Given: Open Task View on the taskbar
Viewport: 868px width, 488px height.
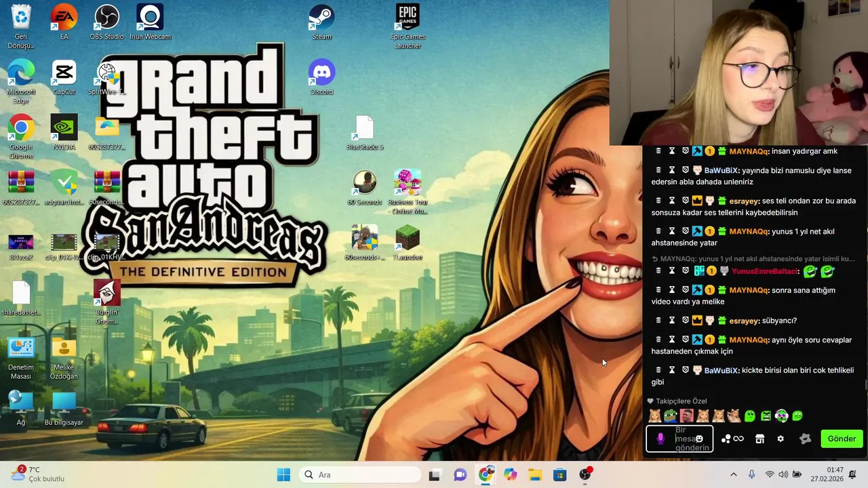Looking at the screenshot, I should 434,474.
